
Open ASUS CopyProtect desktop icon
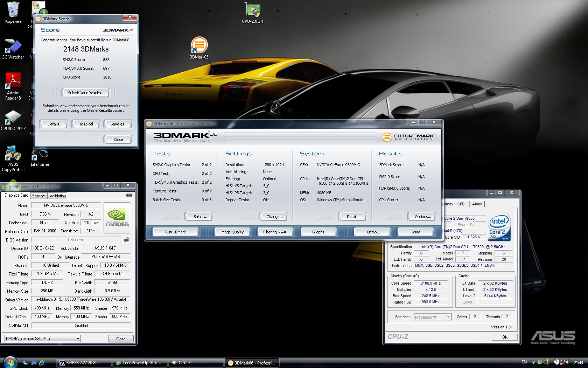[13, 158]
